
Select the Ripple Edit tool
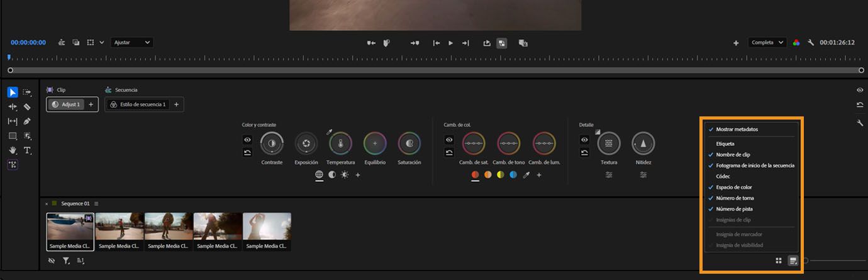(x=13, y=107)
